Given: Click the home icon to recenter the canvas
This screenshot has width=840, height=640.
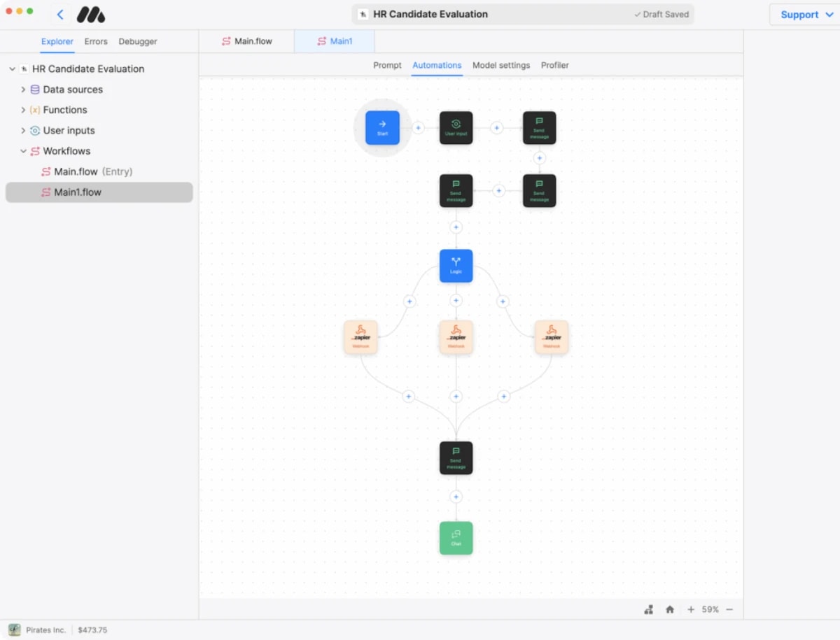Looking at the screenshot, I should pos(670,609).
